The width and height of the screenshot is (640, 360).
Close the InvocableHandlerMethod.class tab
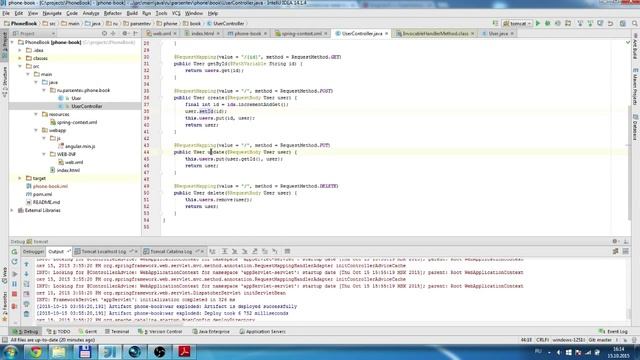point(472,33)
